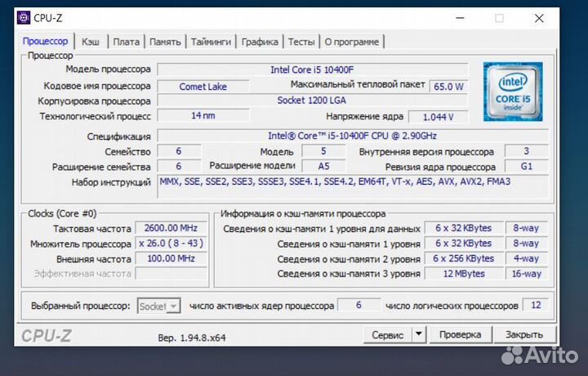Click the 14 nm process value
This screenshot has width=588, height=376.
[x=203, y=115]
